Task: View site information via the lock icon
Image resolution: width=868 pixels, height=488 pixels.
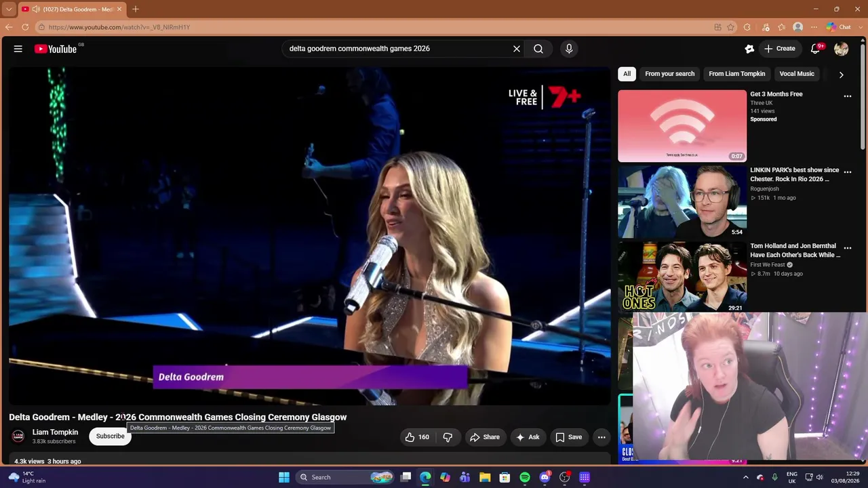Action: coord(41,27)
